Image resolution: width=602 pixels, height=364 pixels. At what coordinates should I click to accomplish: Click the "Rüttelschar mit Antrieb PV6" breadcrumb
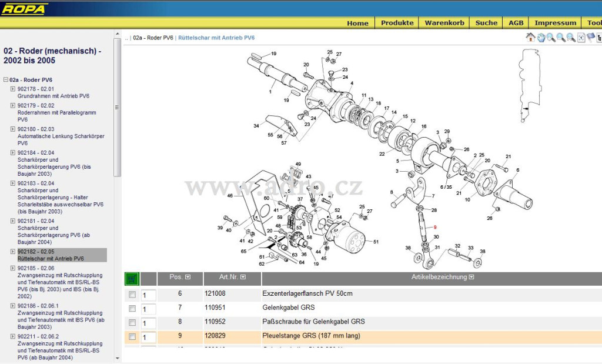(x=216, y=38)
